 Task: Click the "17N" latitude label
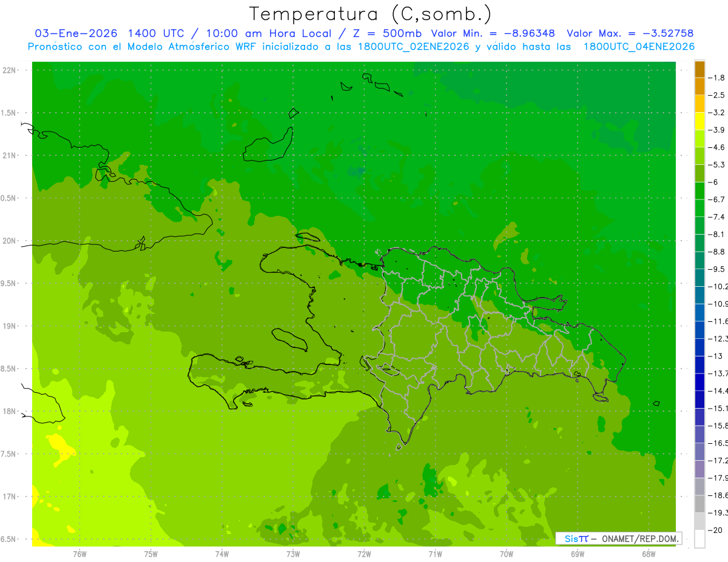8,497
